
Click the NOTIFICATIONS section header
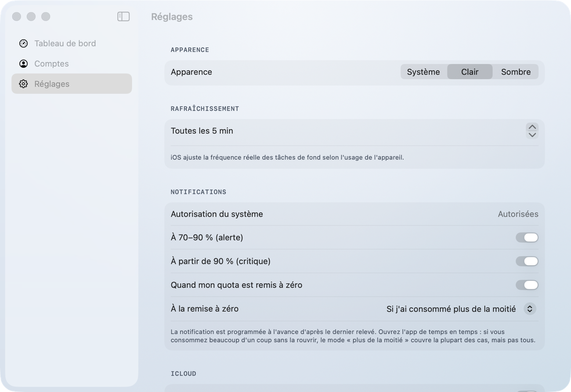click(199, 192)
